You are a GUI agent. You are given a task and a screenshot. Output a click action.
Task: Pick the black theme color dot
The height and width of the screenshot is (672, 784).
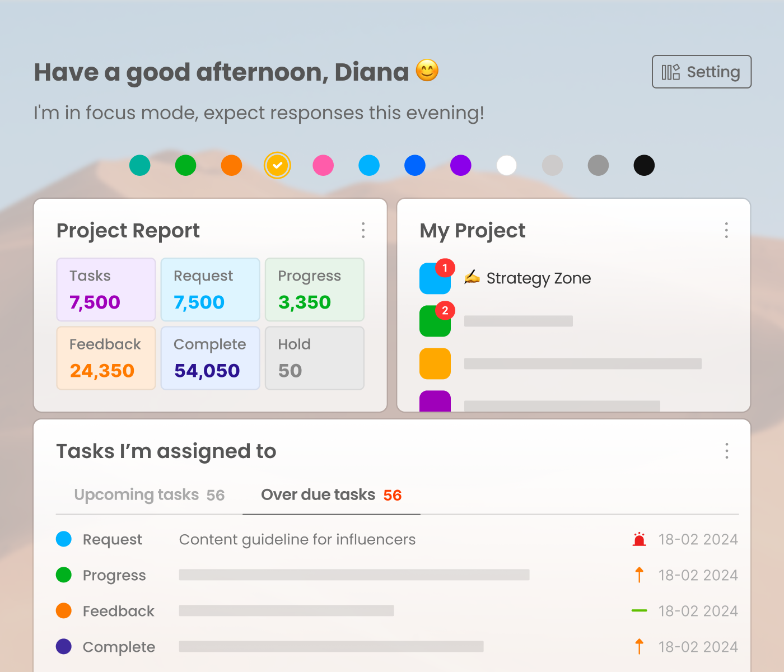click(x=644, y=165)
